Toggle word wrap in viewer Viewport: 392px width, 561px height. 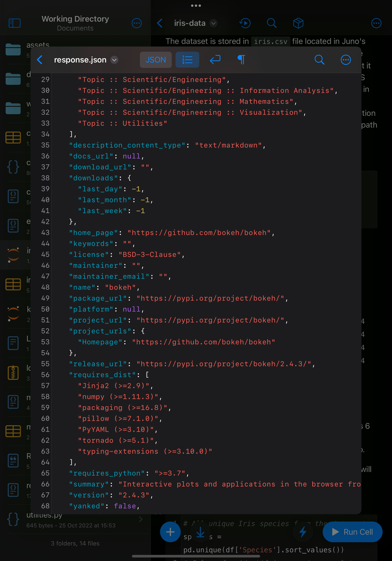[215, 60]
